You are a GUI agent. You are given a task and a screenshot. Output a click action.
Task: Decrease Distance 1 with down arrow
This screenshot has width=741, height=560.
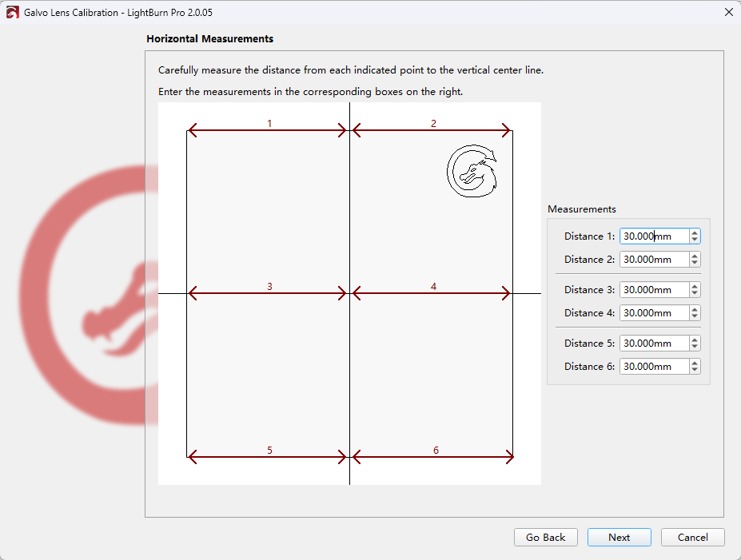point(695,240)
